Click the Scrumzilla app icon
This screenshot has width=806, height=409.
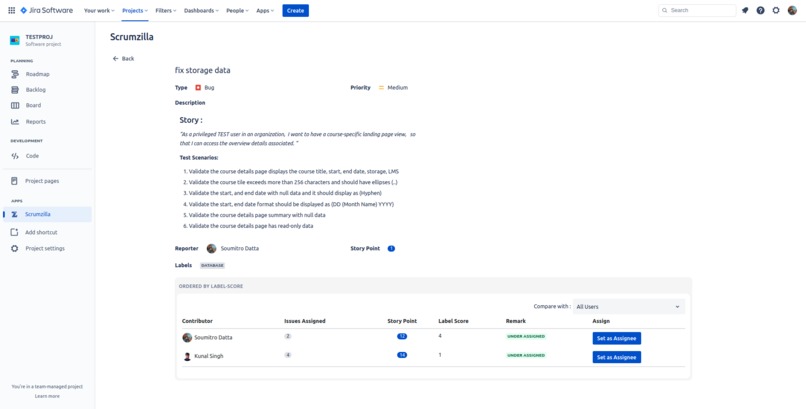[x=14, y=214]
